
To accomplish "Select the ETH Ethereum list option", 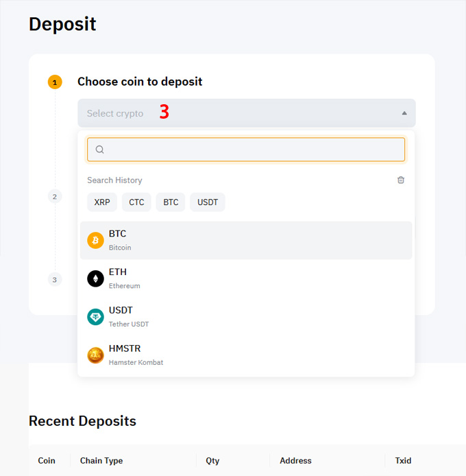I will [x=246, y=278].
